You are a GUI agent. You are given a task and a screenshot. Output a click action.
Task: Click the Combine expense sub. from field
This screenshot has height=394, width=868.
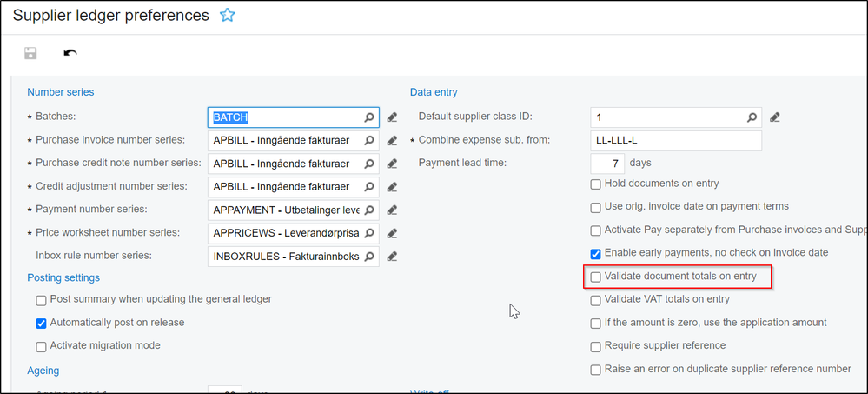click(675, 140)
